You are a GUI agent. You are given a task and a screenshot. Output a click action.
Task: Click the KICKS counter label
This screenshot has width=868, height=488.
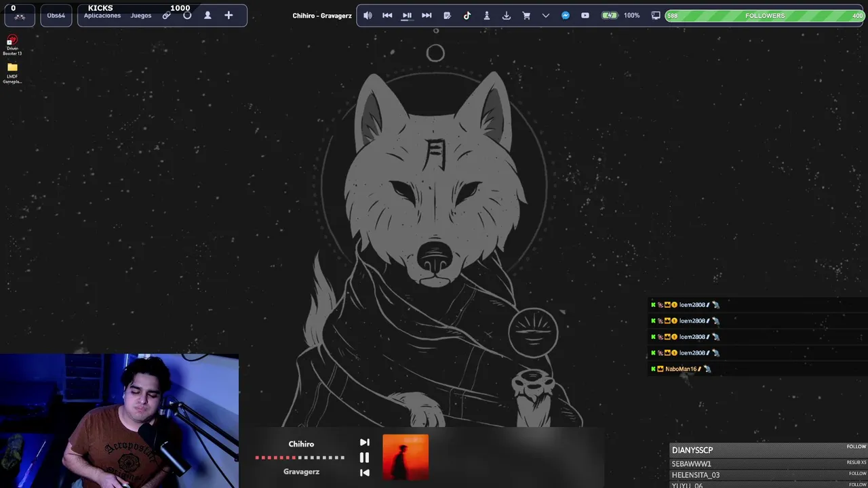100,8
